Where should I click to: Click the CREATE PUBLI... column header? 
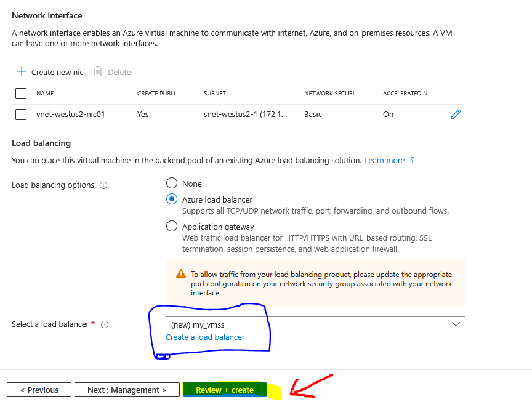pos(158,93)
